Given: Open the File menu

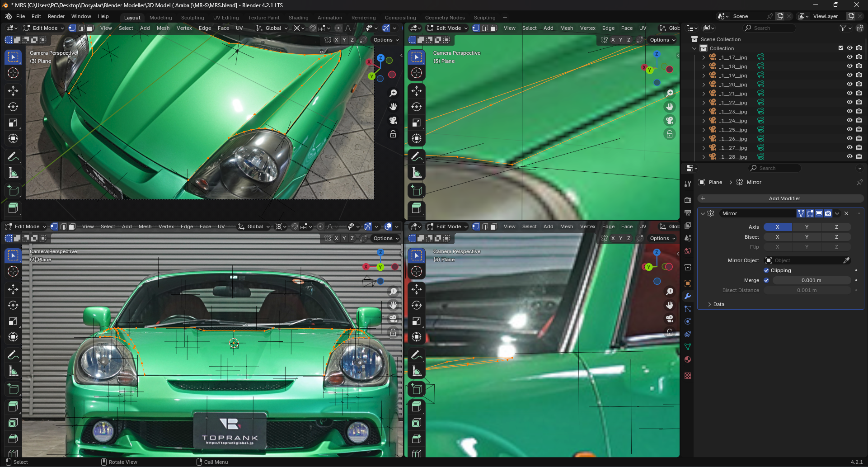Looking at the screenshot, I should tap(21, 16).
